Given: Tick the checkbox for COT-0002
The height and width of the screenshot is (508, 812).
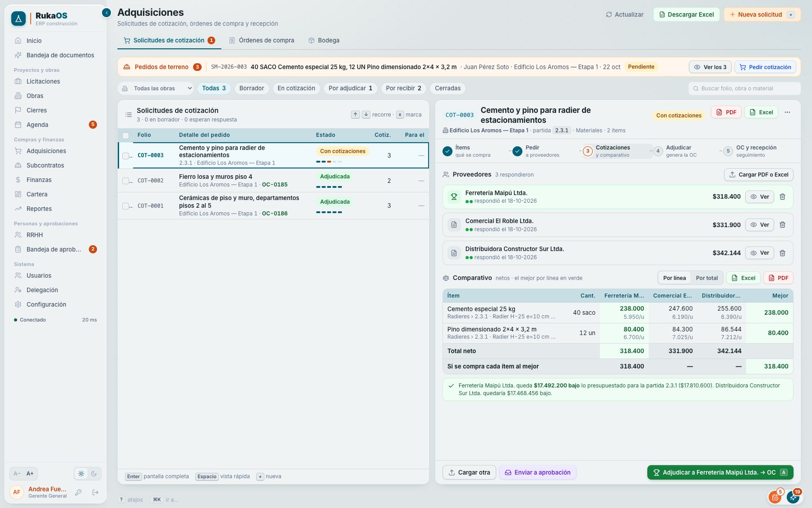Looking at the screenshot, I should [x=126, y=181].
